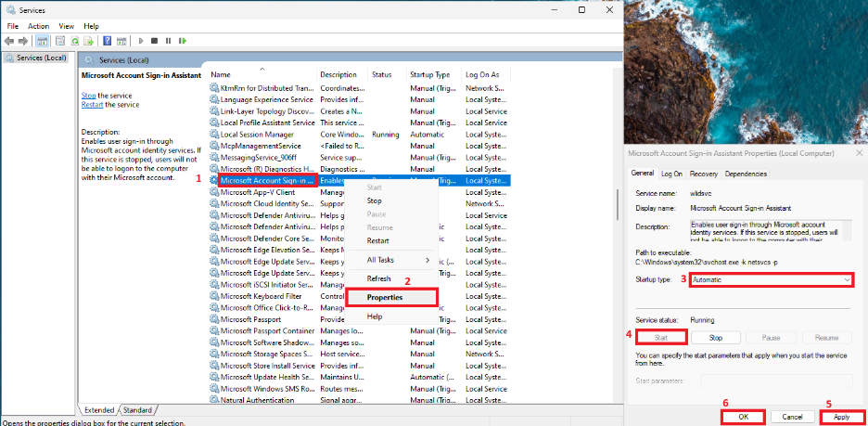Click gear icon of Microsoft Windows SMS Router
Screen dimensions: 868x426
(x=213, y=389)
